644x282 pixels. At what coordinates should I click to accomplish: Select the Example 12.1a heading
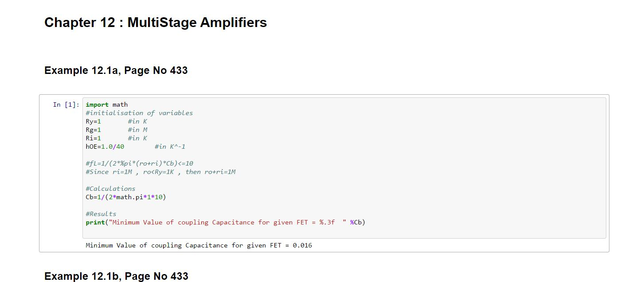[116, 70]
